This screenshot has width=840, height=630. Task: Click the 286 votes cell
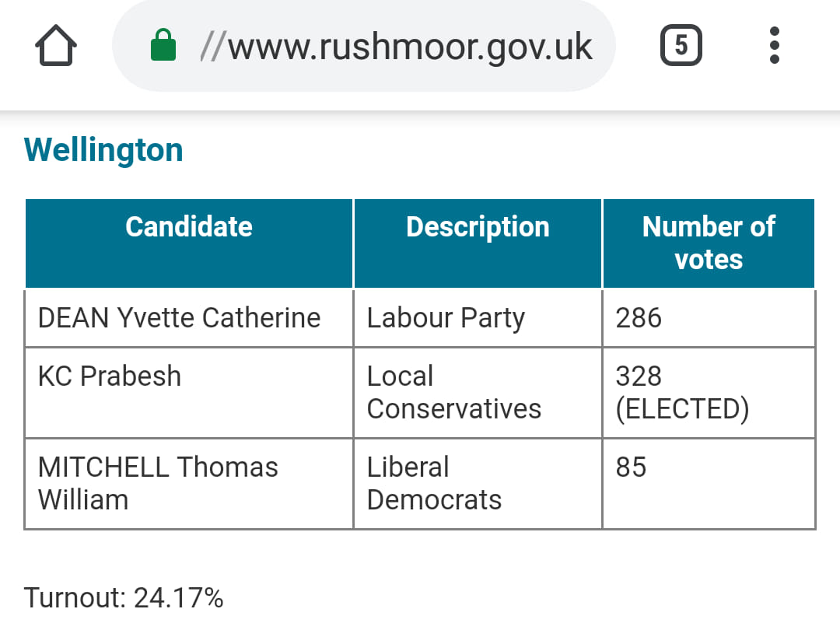click(x=639, y=318)
